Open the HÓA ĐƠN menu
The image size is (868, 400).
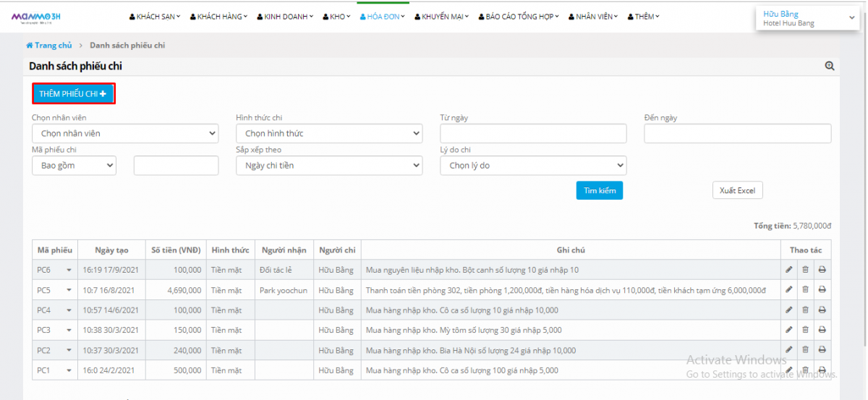click(x=383, y=17)
